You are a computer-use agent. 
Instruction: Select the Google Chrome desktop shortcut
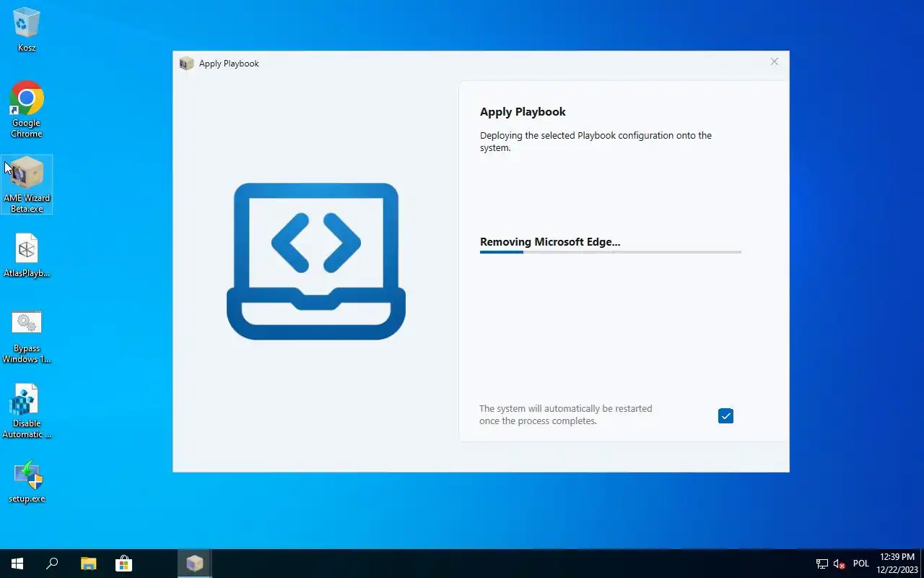coord(27,109)
